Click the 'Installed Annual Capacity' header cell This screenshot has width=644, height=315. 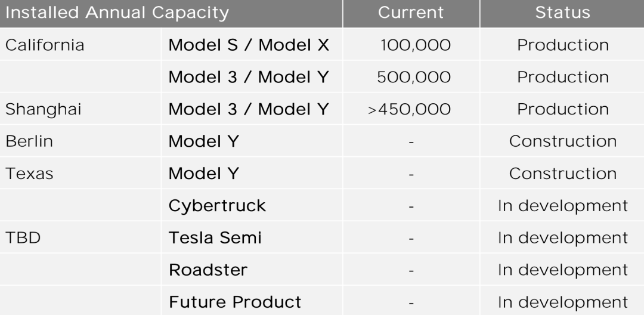pyautogui.click(x=117, y=13)
